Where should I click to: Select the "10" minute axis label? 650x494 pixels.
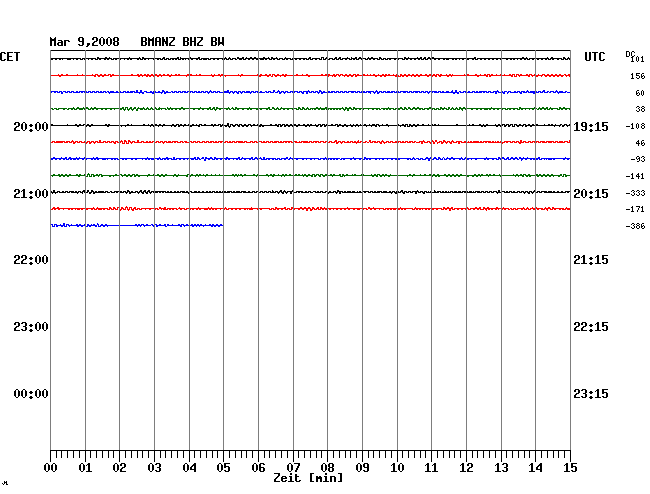(x=397, y=468)
